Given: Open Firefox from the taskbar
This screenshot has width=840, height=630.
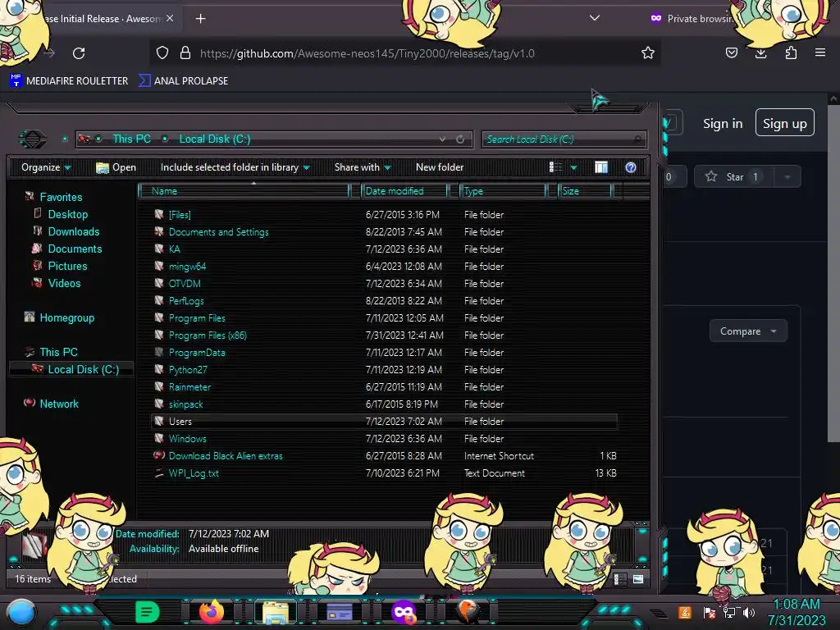Looking at the screenshot, I should pyautogui.click(x=212, y=612).
